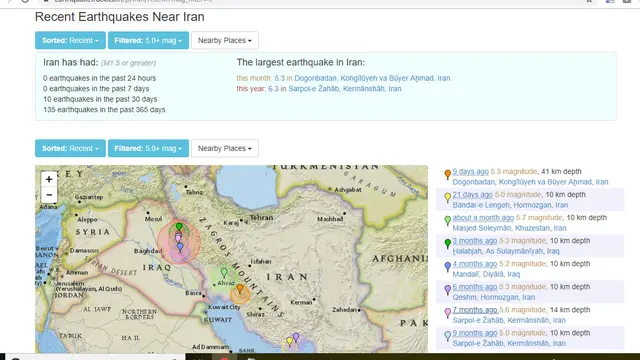640x360 pixels.
Task: Click the blue map marker in Iraq border cluster
Action: pyautogui.click(x=180, y=247)
